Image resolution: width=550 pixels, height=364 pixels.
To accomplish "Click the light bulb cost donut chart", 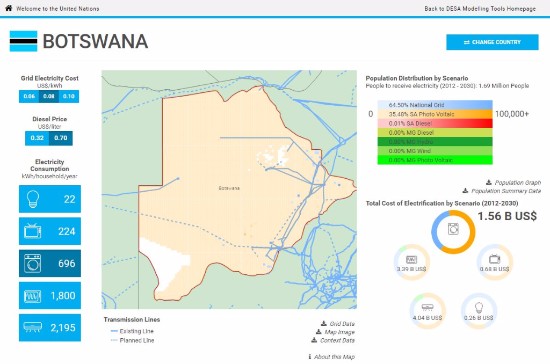I will [479, 311].
